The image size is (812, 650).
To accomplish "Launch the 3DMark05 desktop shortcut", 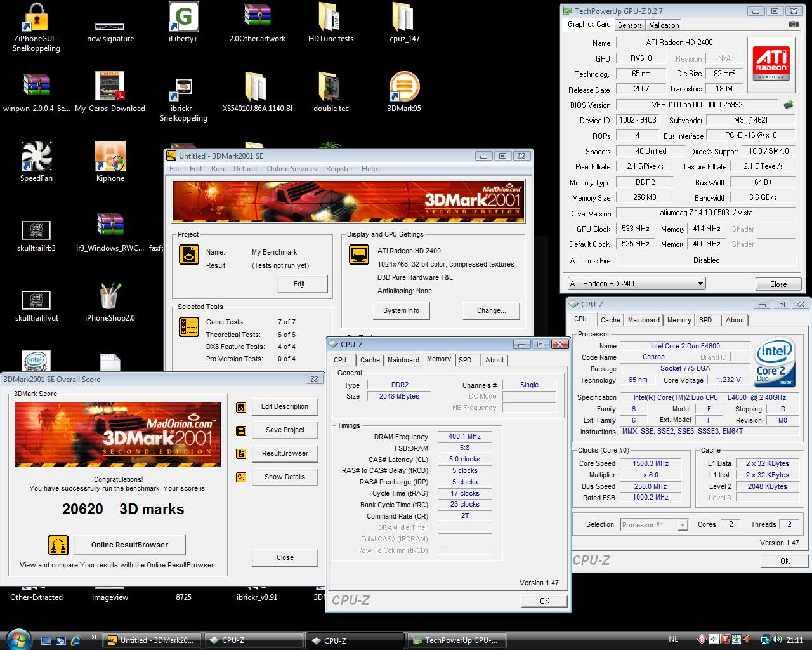I will pyautogui.click(x=404, y=87).
